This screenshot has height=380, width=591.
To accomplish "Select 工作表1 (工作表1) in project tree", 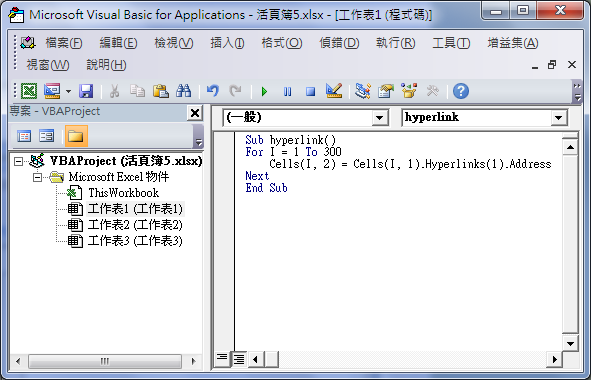I will coord(135,209).
